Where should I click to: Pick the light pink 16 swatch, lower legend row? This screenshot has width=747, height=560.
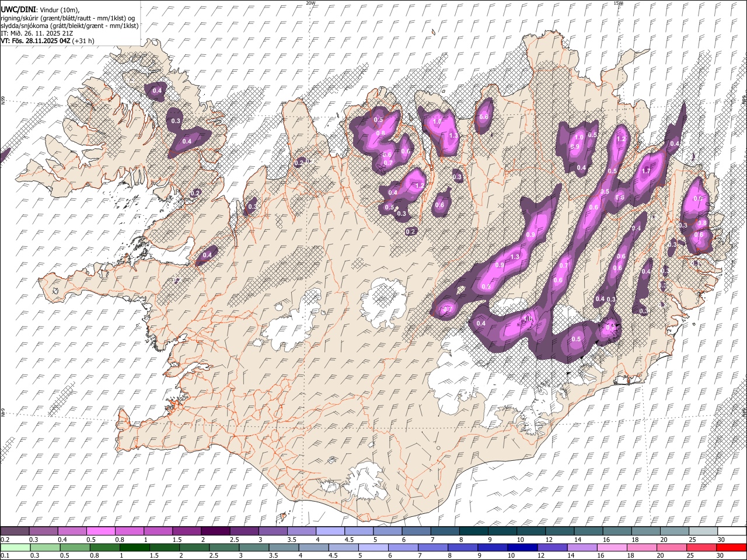pos(612,547)
